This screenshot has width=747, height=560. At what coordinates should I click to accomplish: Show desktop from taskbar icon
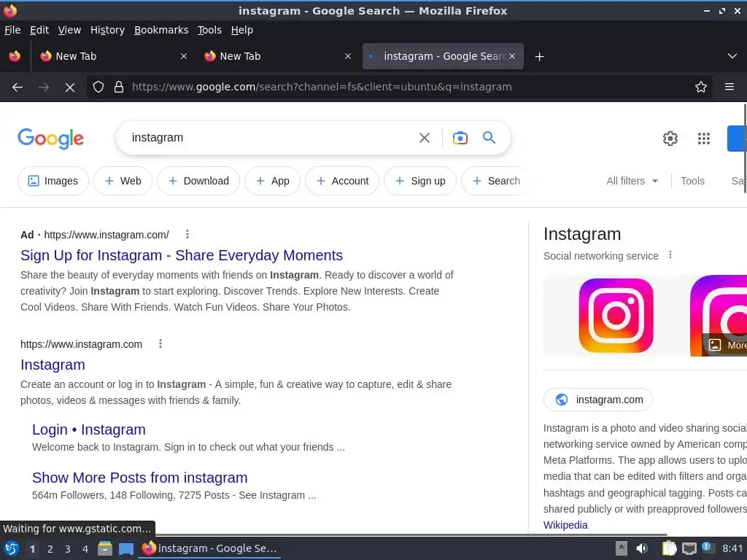click(126, 548)
